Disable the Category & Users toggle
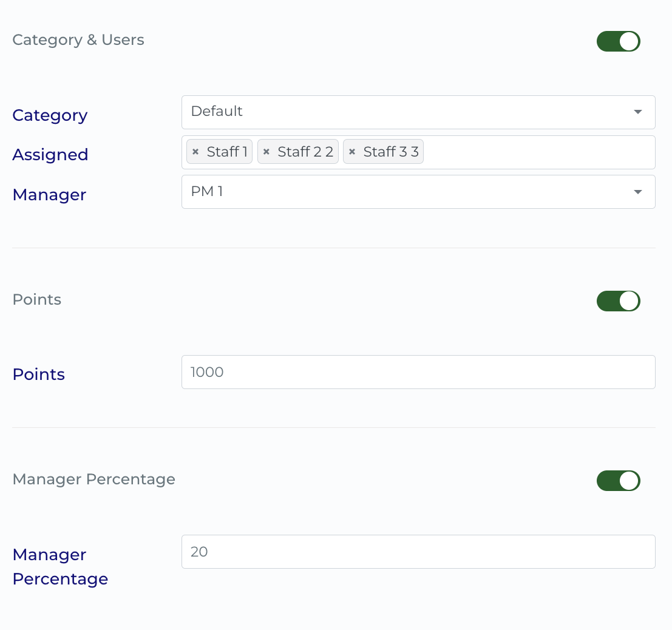This screenshot has width=672, height=630. [x=618, y=41]
